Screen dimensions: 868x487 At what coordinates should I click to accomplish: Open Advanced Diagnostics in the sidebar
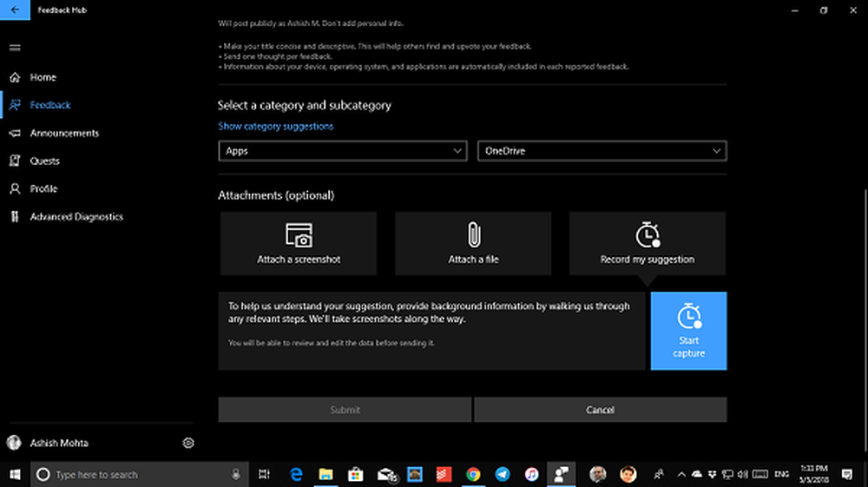click(x=76, y=216)
